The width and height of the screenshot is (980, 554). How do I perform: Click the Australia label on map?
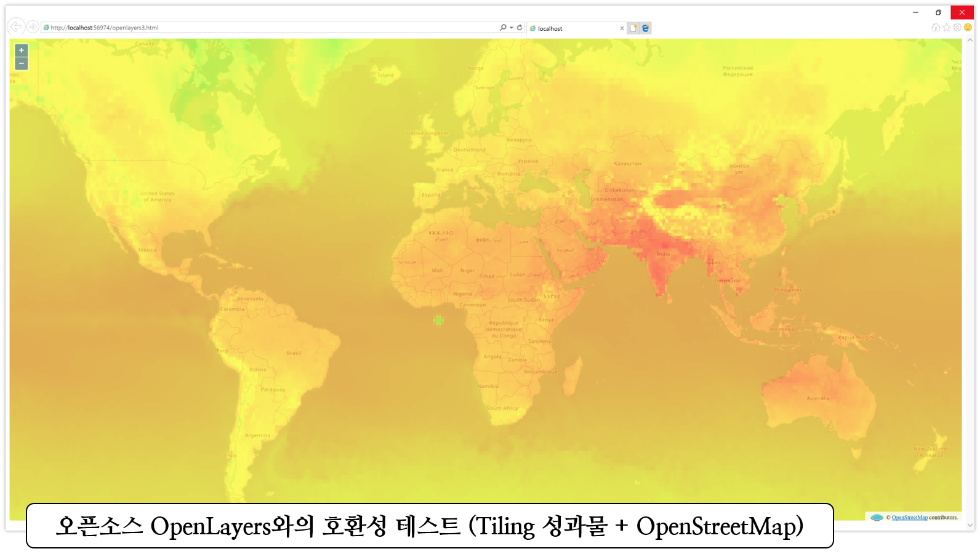[818, 398]
